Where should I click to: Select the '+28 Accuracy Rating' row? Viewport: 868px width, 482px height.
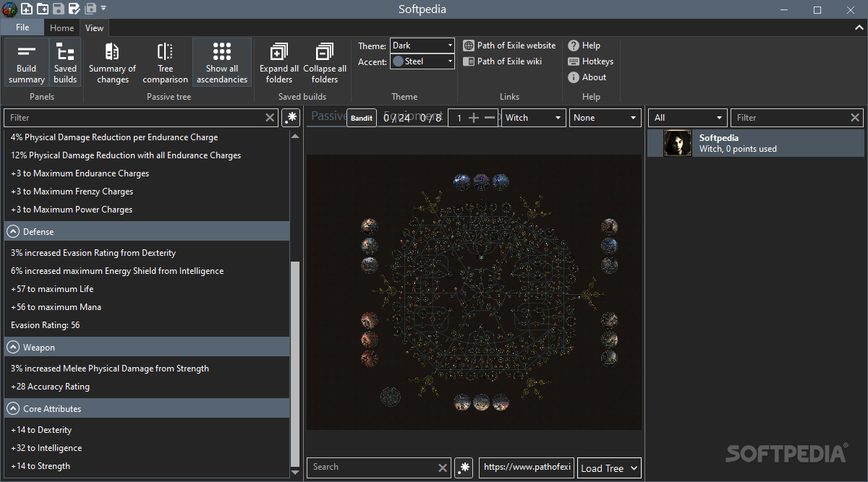click(x=147, y=386)
